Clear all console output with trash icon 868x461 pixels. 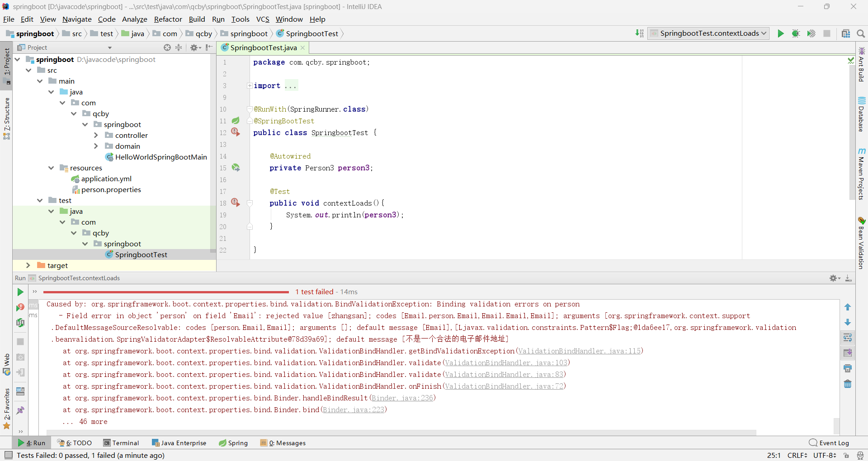click(848, 384)
